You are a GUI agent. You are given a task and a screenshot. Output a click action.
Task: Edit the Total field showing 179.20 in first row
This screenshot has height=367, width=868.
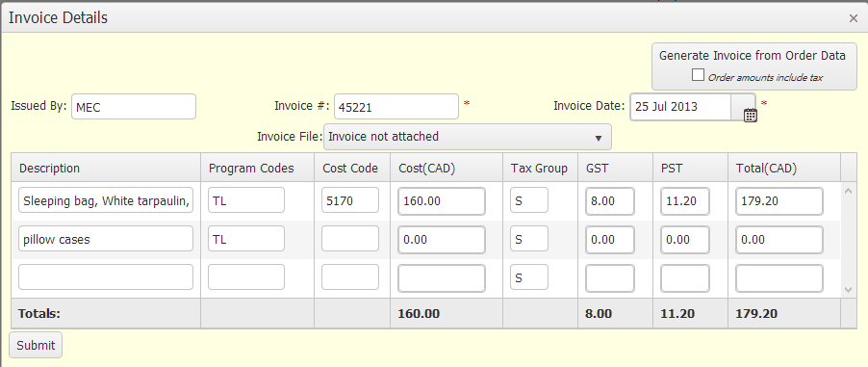pyautogui.click(x=779, y=201)
